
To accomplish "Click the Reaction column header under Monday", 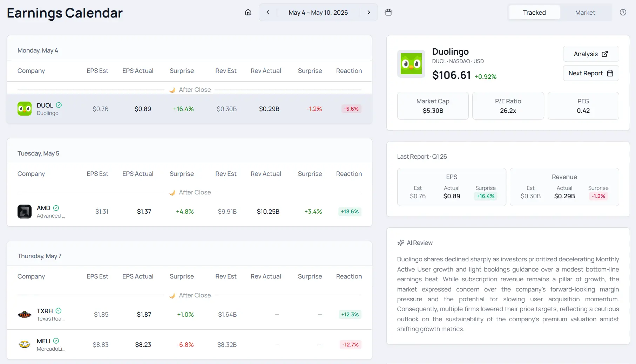I will [349, 71].
